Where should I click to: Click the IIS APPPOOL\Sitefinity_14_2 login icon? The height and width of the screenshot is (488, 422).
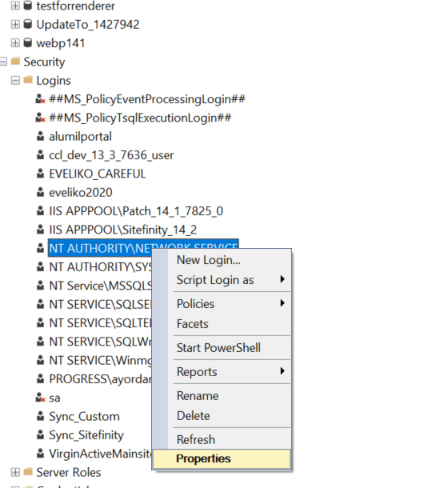(40, 230)
